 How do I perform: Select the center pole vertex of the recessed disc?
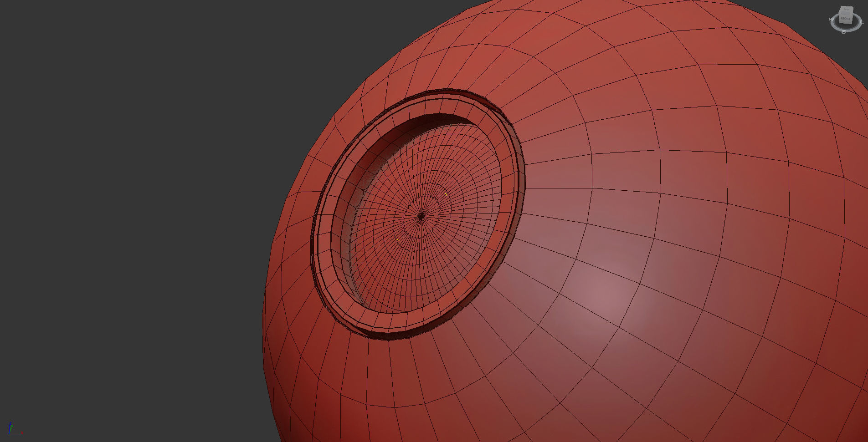[421, 217]
